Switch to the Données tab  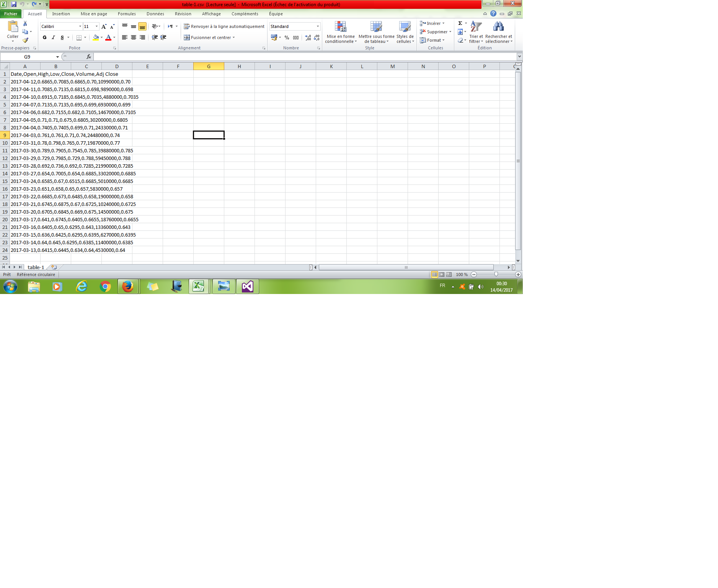click(155, 14)
